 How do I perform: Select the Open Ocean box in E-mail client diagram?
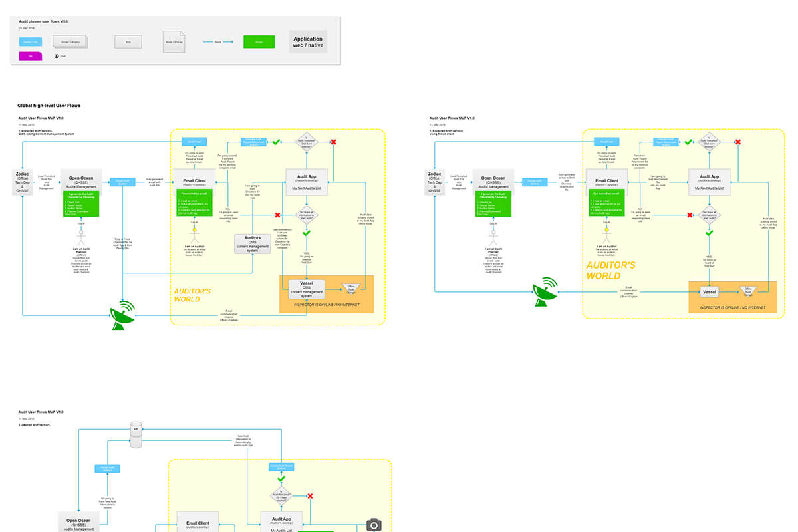tap(493, 180)
